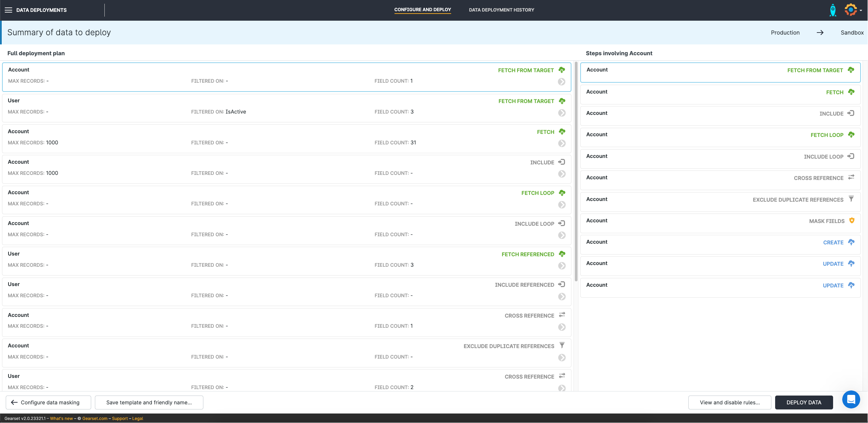Open View and disable rules dialog
The width and height of the screenshot is (868, 423).
click(729, 402)
